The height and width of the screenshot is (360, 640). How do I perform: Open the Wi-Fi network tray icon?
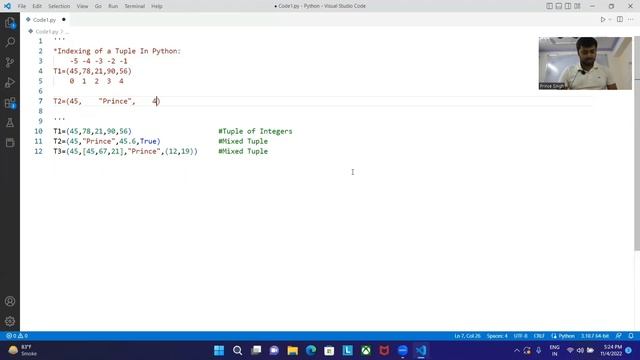click(570, 351)
